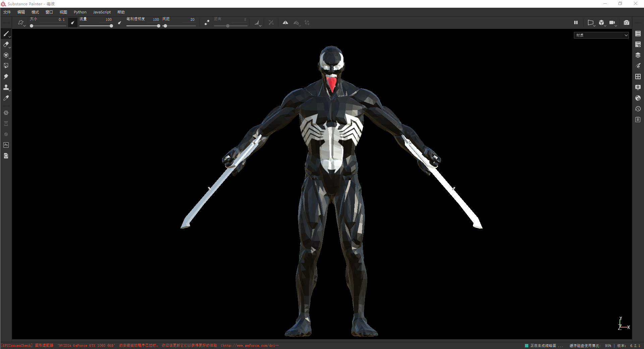Take a viewport screenshot with camera icon
644x349 pixels.
pos(627,22)
